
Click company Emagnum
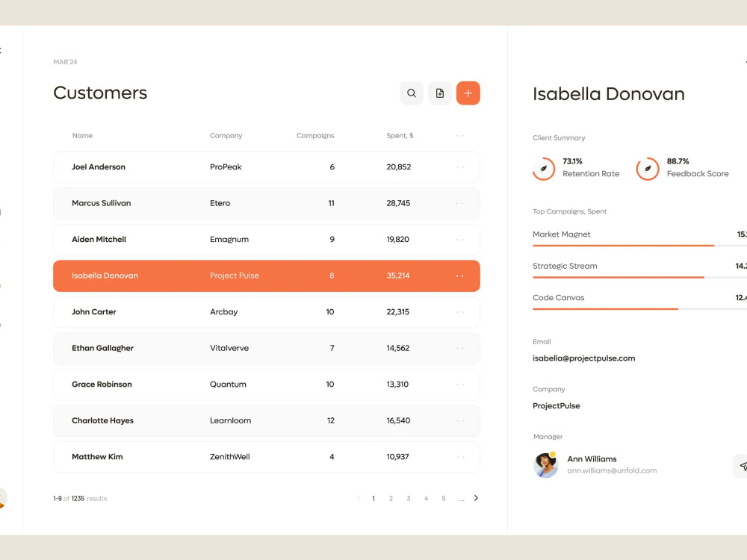(x=229, y=240)
